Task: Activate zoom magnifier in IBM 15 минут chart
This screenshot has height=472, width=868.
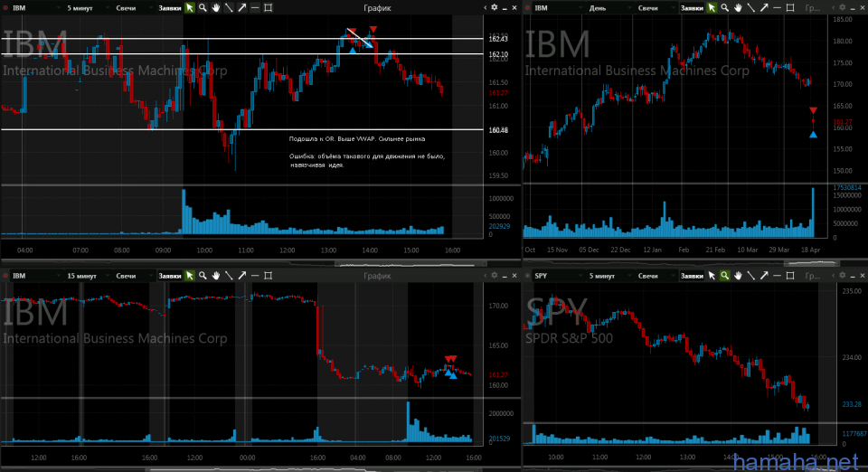Action: 203,276
